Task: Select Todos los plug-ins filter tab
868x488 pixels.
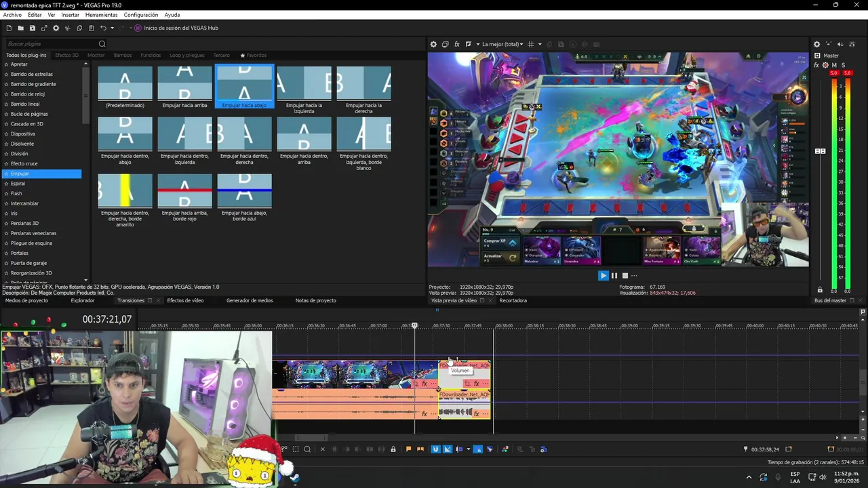Action: 26,55
